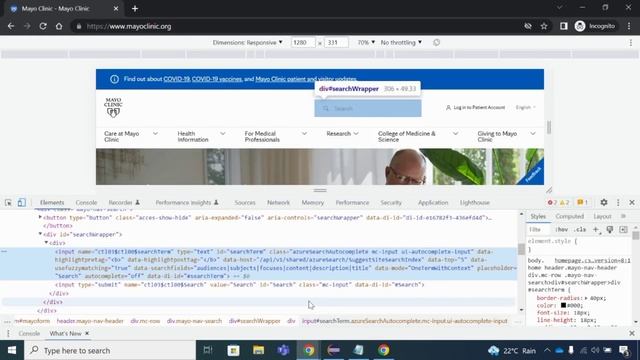The height and width of the screenshot is (360, 640).
Task: Switch to the Network tab
Action: 278,202
